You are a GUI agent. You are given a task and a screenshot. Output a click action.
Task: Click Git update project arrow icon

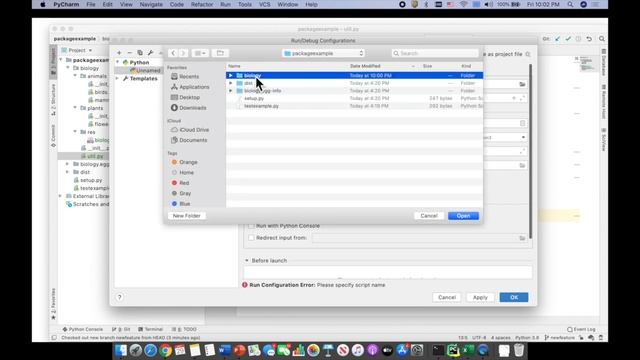click(558, 39)
